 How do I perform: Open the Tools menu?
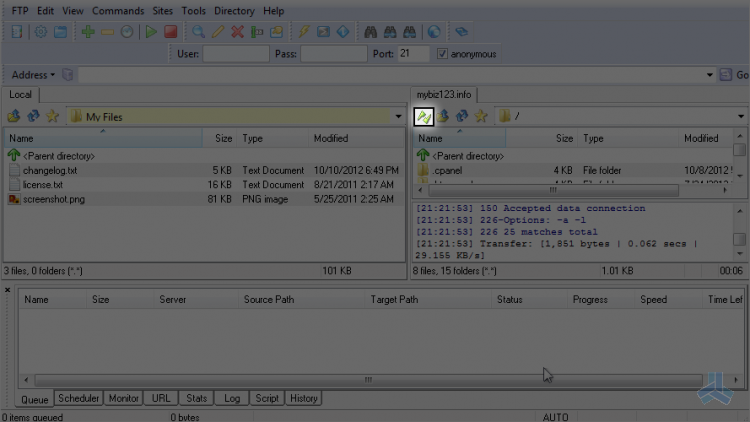point(193,11)
